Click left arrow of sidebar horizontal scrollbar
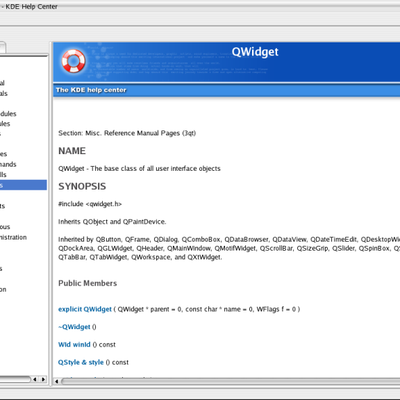This screenshot has width=400, height=400. point(35,379)
